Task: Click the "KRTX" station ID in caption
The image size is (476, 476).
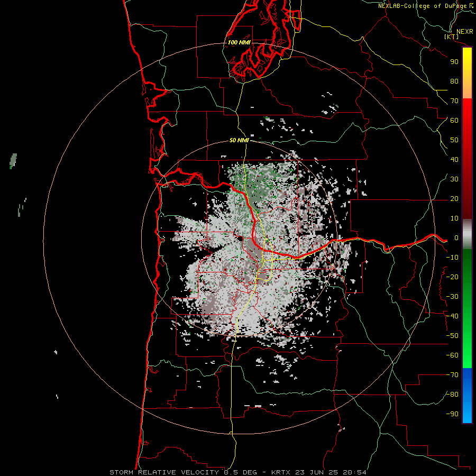Action: 281,472
